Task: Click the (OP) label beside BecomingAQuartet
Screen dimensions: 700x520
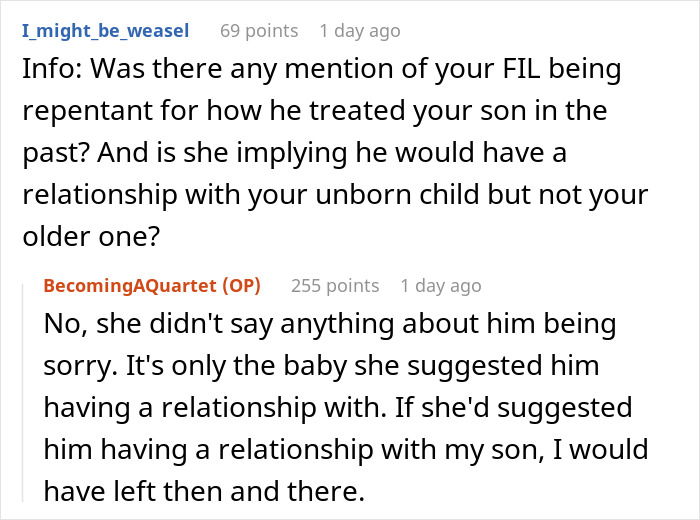Action: coord(237,286)
